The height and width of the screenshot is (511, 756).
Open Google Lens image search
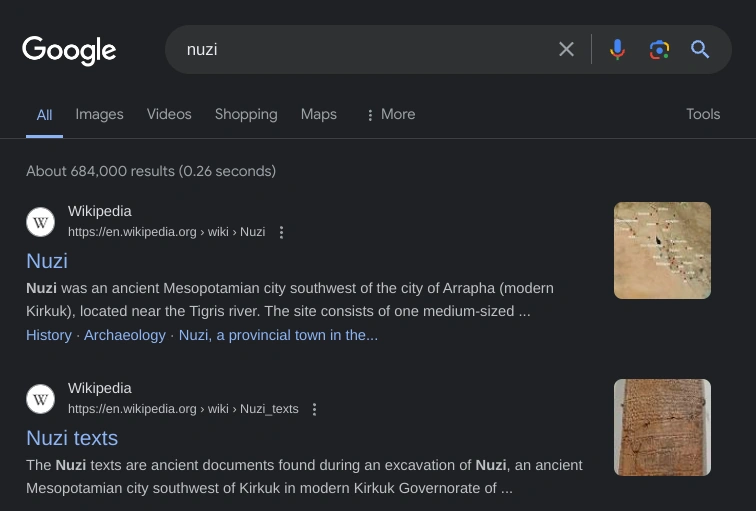click(x=658, y=49)
